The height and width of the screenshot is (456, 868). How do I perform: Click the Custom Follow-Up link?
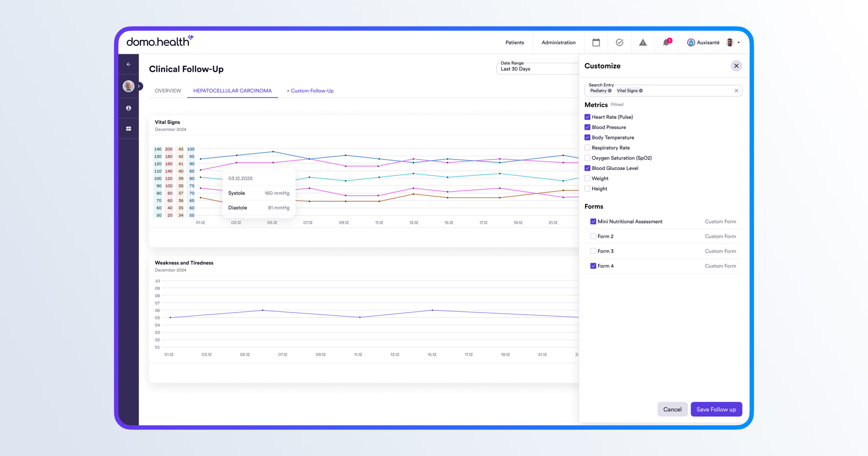click(310, 91)
